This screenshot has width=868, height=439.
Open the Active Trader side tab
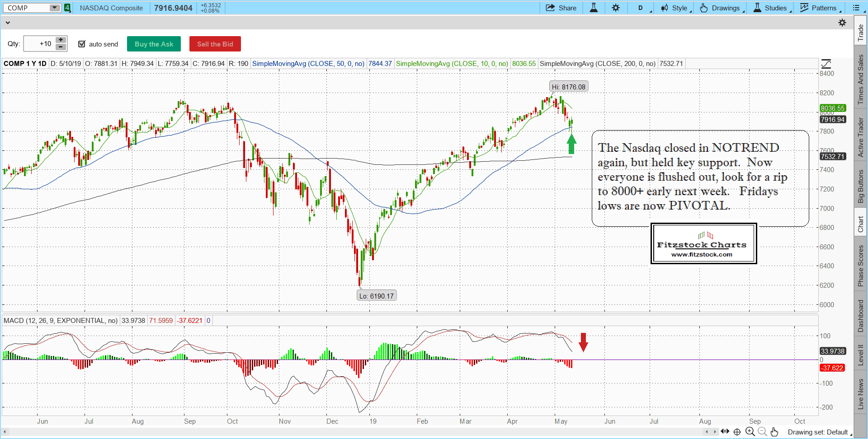pos(861,137)
